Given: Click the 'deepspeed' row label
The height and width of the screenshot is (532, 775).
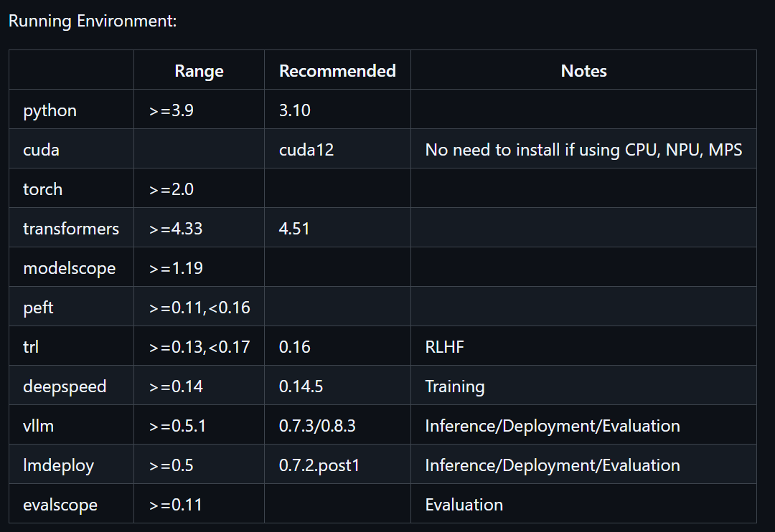Looking at the screenshot, I should click(65, 386).
